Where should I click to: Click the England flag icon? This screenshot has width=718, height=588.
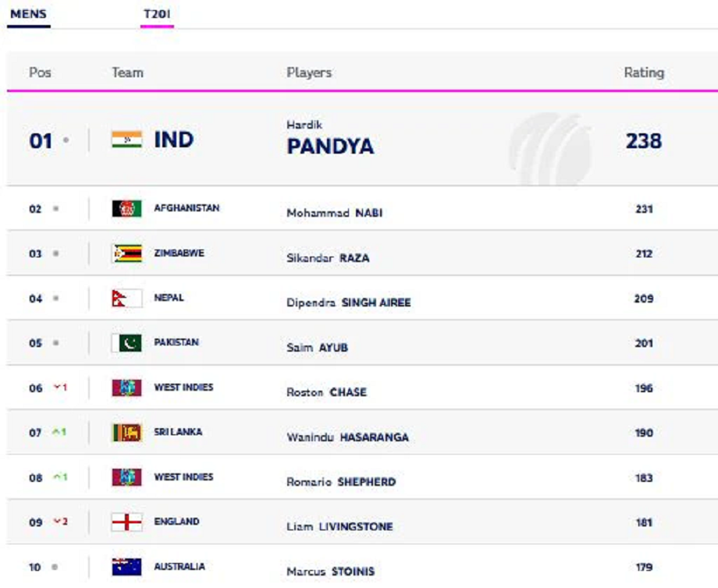(126, 522)
